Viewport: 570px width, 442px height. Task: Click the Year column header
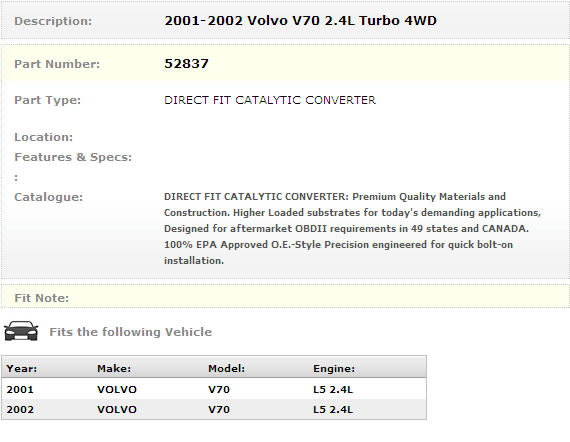click(22, 369)
